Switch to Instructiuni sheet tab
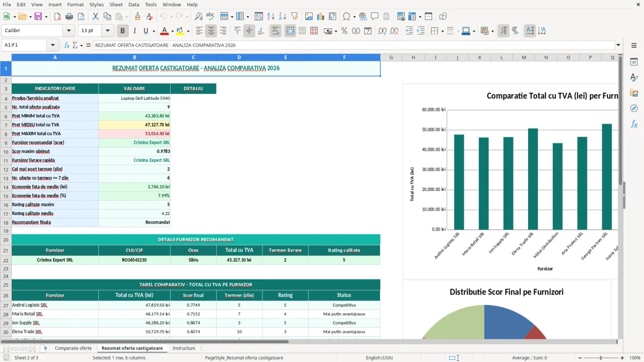 [184, 349]
